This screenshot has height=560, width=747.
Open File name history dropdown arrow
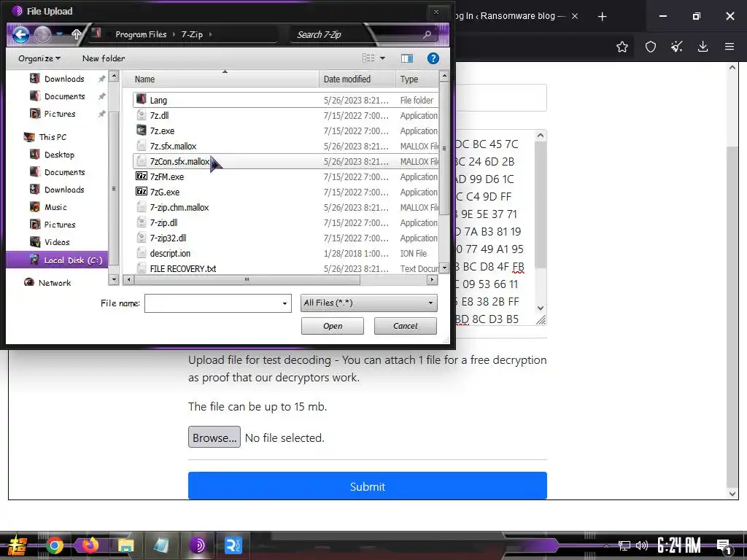pos(285,303)
